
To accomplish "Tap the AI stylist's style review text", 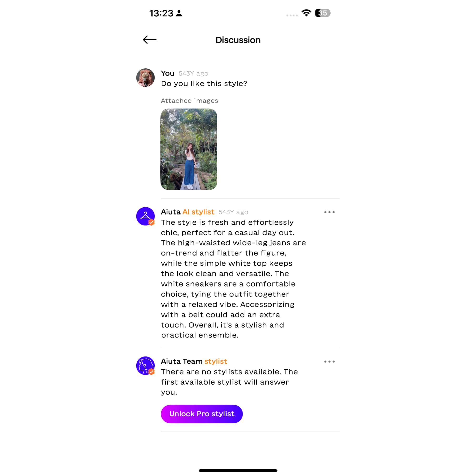I will [x=233, y=279].
